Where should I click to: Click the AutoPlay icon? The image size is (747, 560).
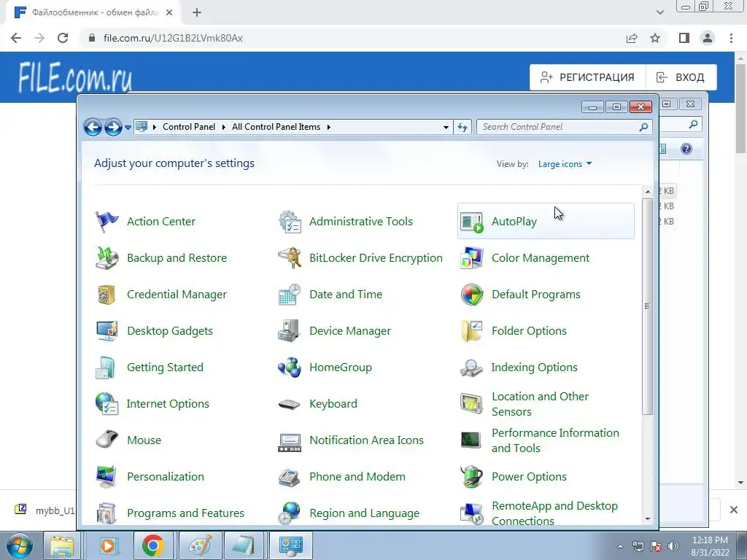click(472, 222)
